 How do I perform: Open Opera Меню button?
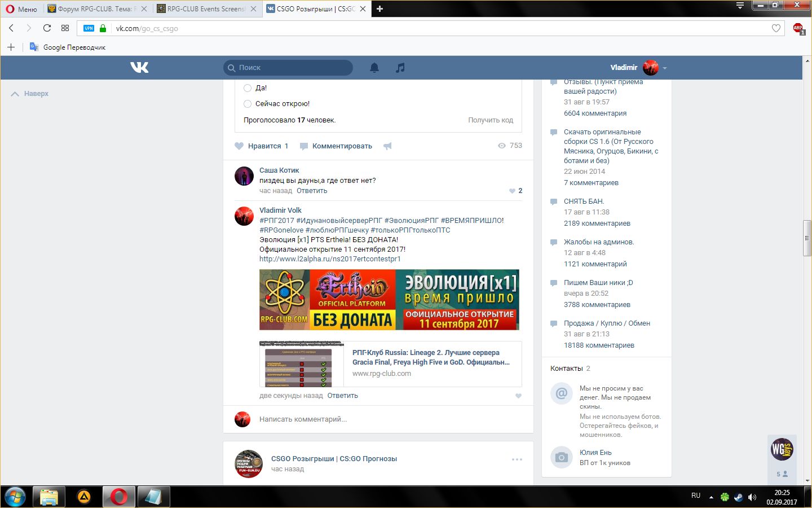(21, 9)
